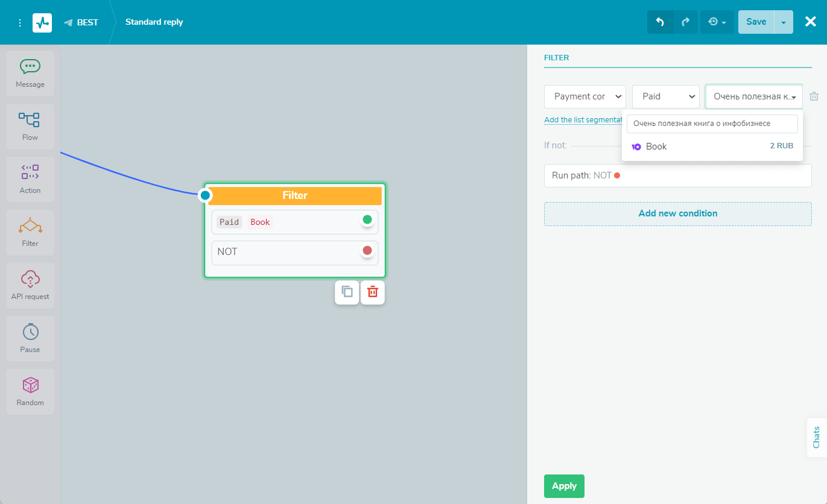Select the Random block icon
This screenshot has height=504, width=827.
(30, 391)
